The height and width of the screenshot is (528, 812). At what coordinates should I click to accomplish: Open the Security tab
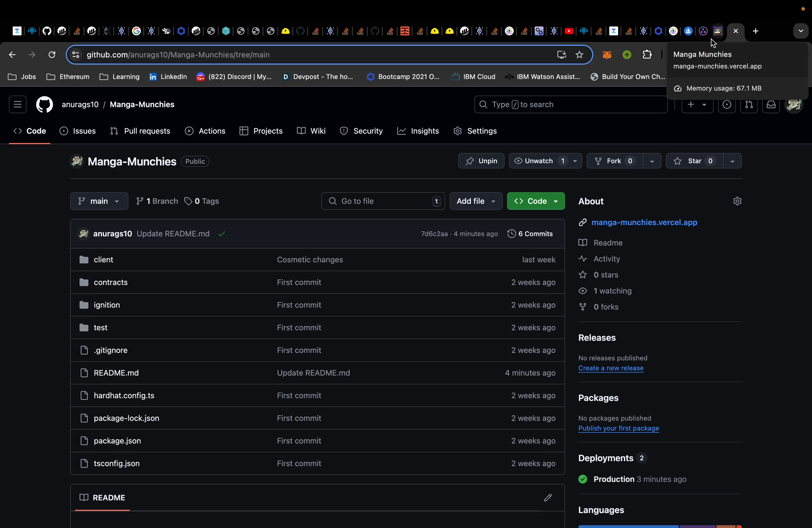pyautogui.click(x=362, y=131)
